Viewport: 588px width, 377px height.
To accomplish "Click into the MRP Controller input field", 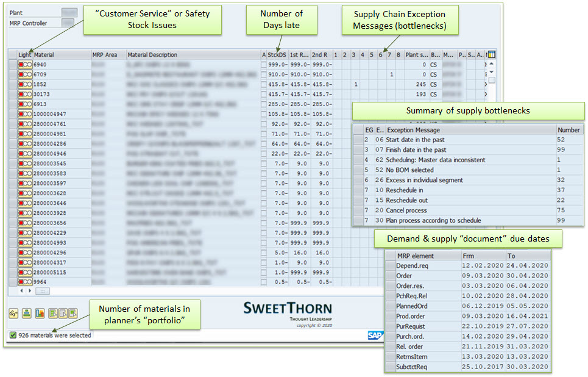I will [68, 23].
